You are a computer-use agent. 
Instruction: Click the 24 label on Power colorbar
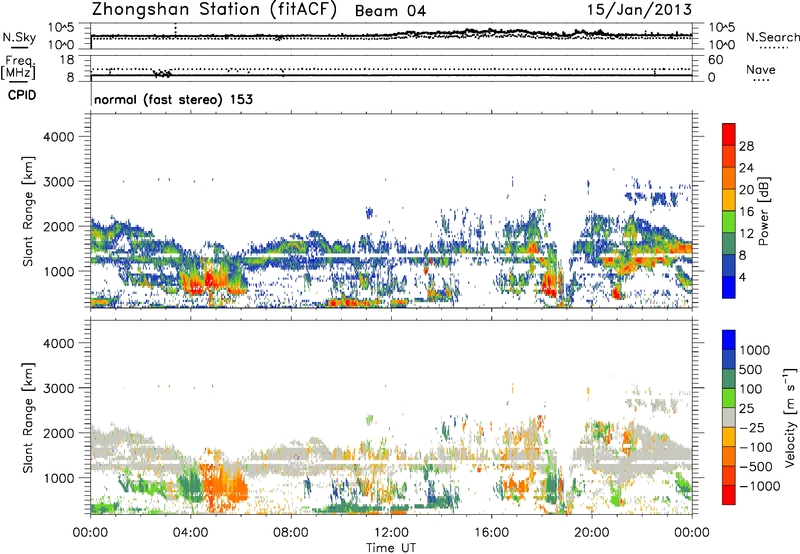[746, 168]
